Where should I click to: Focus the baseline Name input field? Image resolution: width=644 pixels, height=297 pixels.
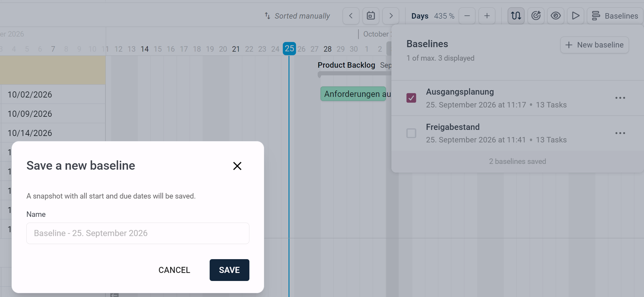click(x=138, y=233)
